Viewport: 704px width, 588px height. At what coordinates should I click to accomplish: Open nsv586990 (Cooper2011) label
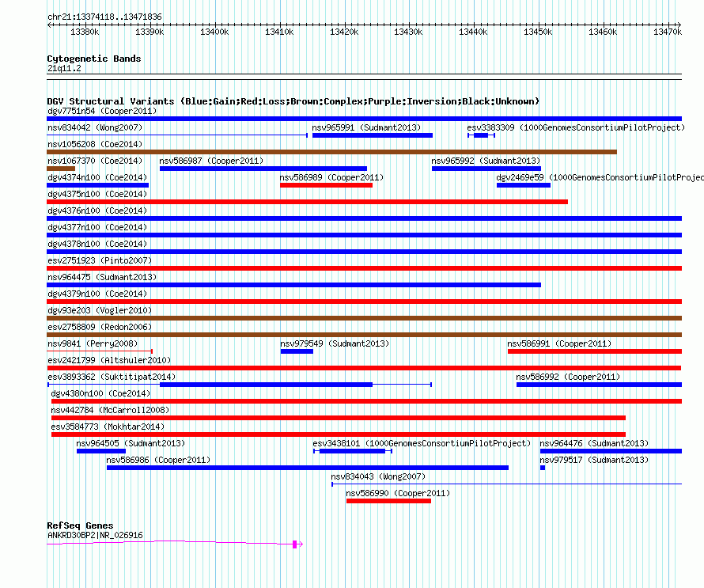click(398, 493)
